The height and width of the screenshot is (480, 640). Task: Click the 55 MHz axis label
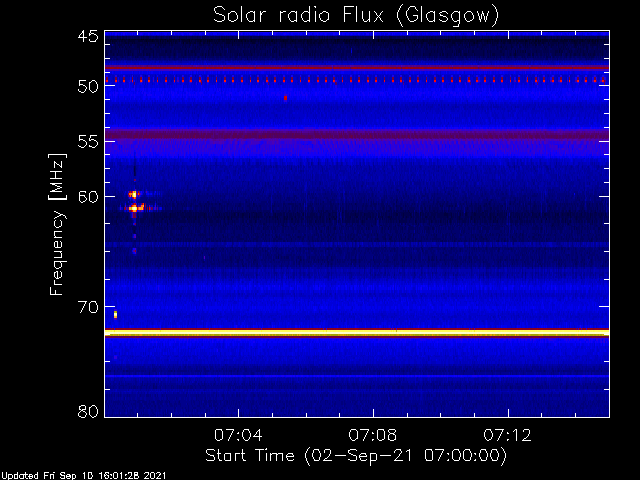(88, 141)
